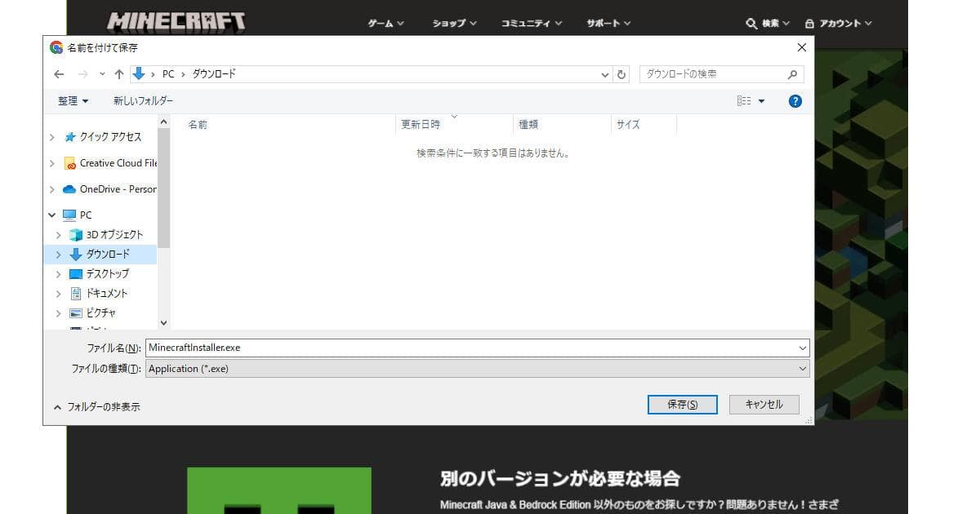Screen dimensions: 980x514
Task: Open the コミュニティ menu on Minecraft site
Action: coord(532,24)
